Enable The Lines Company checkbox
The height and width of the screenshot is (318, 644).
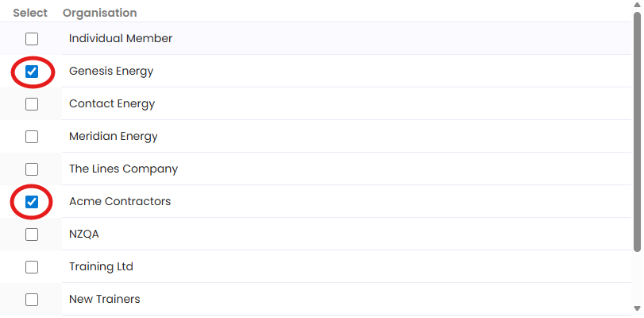pos(32,169)
